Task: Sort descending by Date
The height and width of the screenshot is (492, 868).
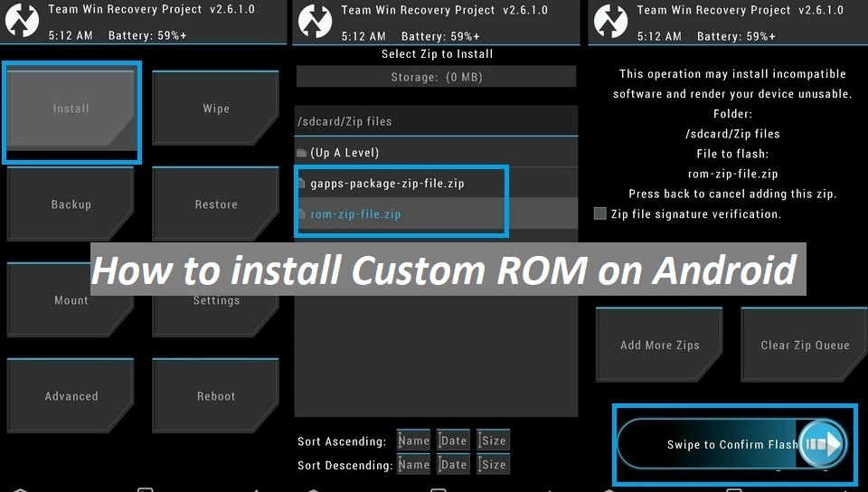Action: [453, 464]
